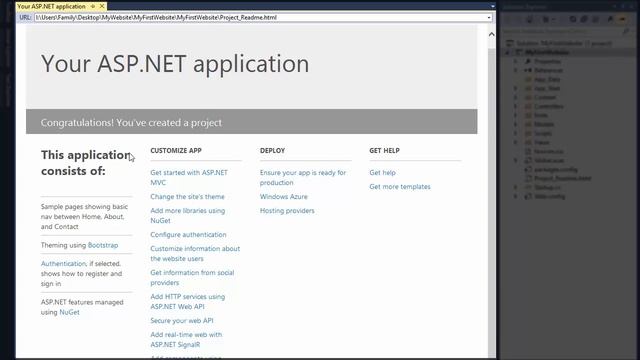Expand the Properties node arrow in Solution Explorer
The width and height of the screenshot is (640, 360).
click(516, 61)
